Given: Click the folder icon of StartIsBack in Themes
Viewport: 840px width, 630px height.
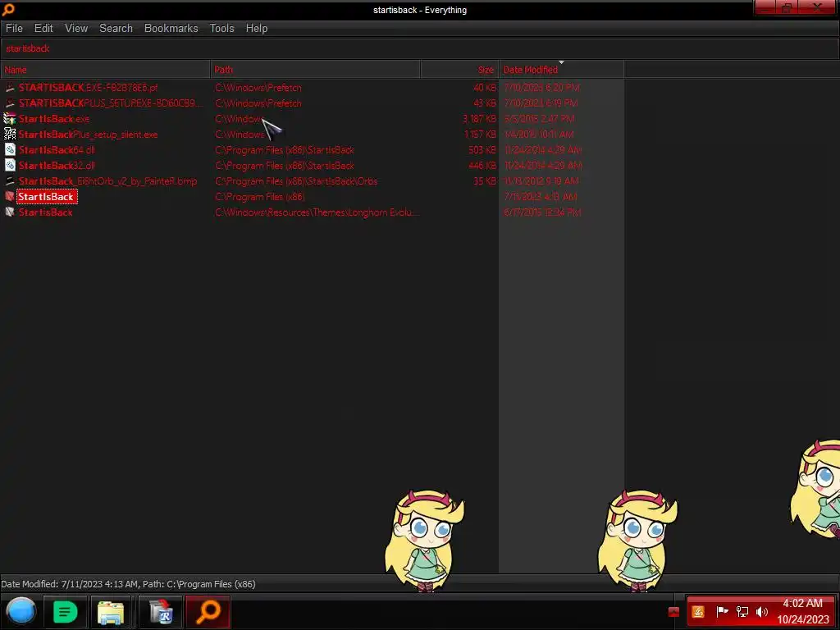Looking at the screenshot, I should click(10, 212).
